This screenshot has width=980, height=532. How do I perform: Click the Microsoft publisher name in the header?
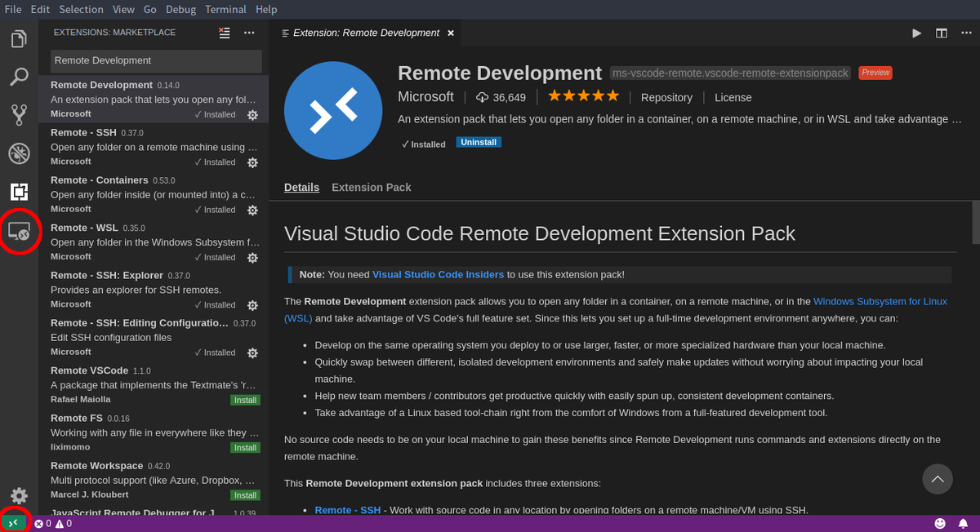(x=425, y=96)
